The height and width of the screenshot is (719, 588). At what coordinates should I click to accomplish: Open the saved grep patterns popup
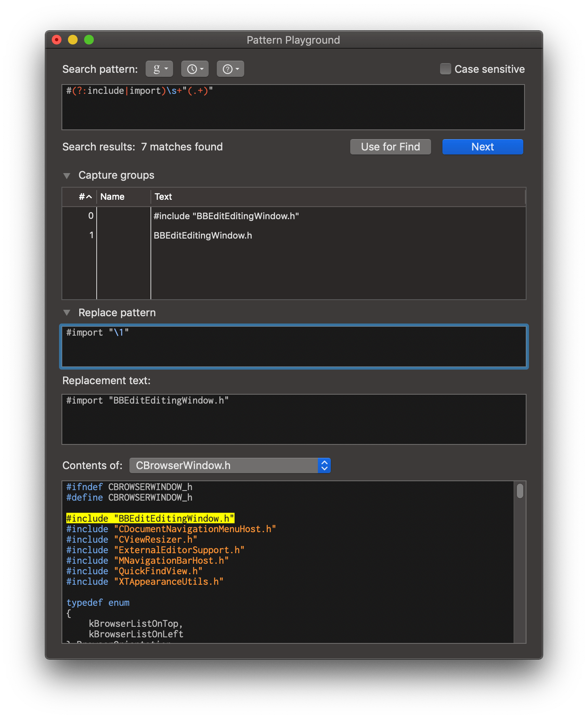(159, 69)
